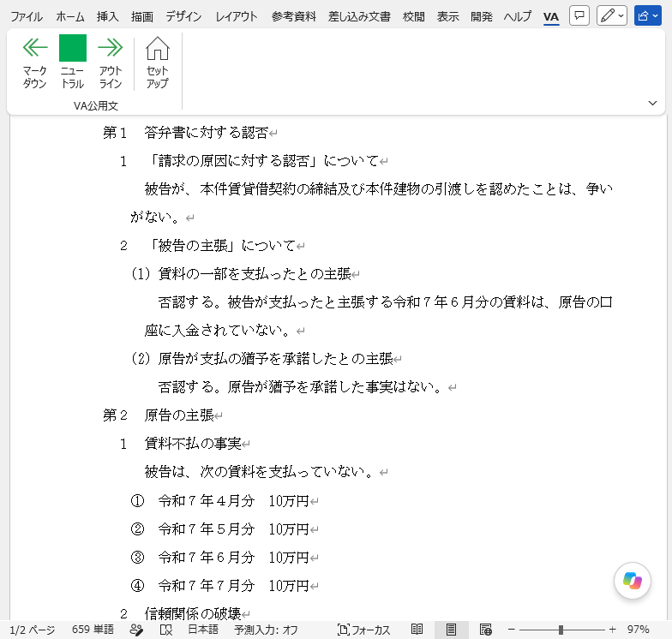Open the comments speech-bubble icon
Image resolution: width=672 pixels, height=639 pixels.
coord(579,15)
